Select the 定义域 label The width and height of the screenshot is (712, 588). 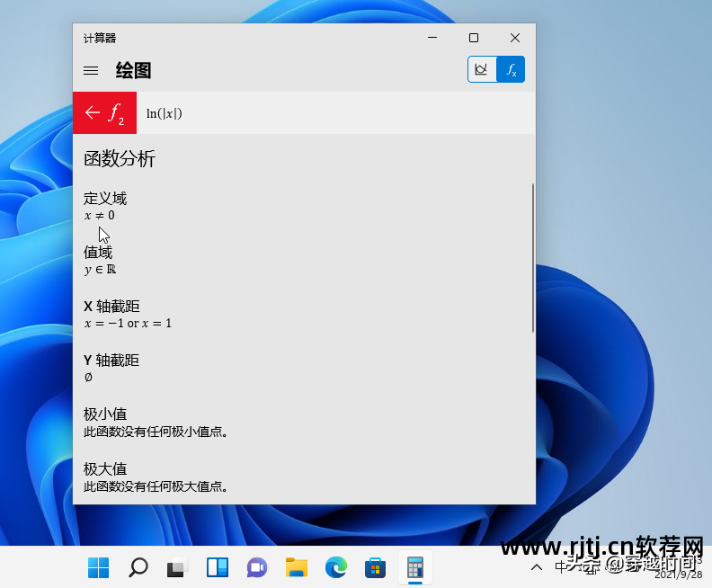[x=105, y=199]
